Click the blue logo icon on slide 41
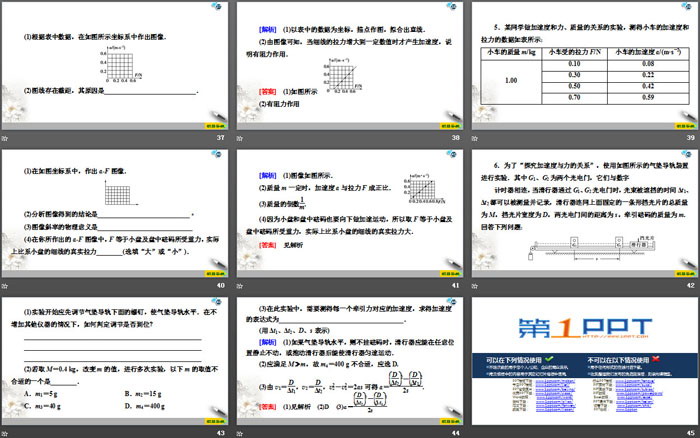Image resolution: width=700 pixels, height=438 pixels. pyautogui.click(x=451, y=154)
